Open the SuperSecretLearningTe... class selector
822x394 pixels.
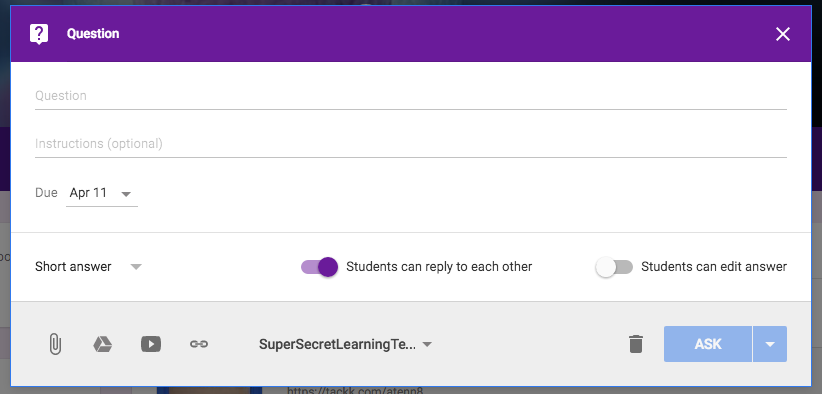[x=345, y=344]
